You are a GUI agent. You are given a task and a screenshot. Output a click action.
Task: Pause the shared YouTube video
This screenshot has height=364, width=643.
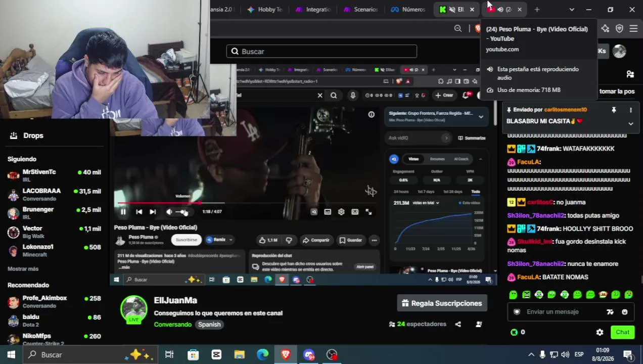[123, 212]
